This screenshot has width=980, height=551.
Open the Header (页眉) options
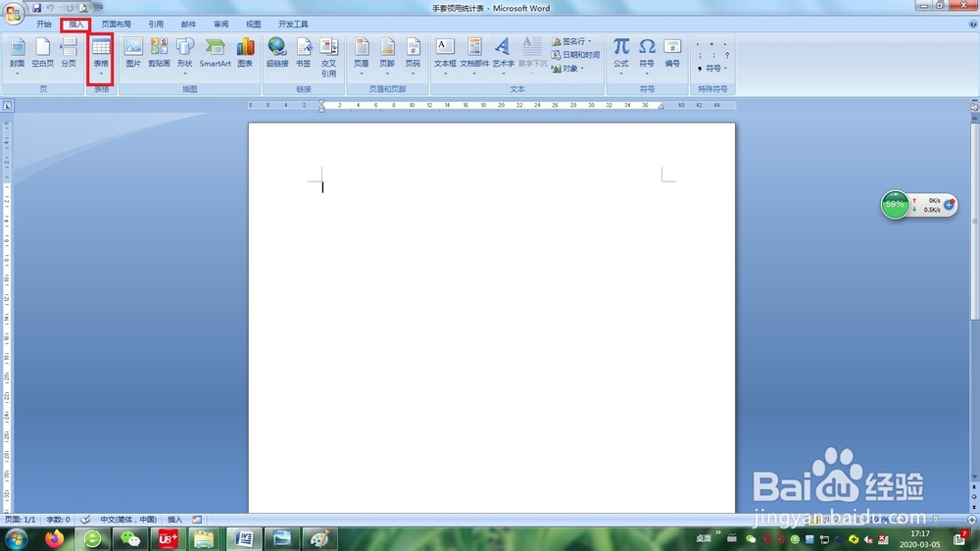(362, 56)
